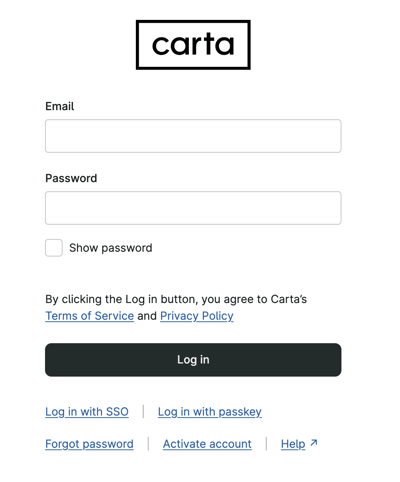Open the Terms of Service link
Screen dimensions: 400x482
[90, 316]
